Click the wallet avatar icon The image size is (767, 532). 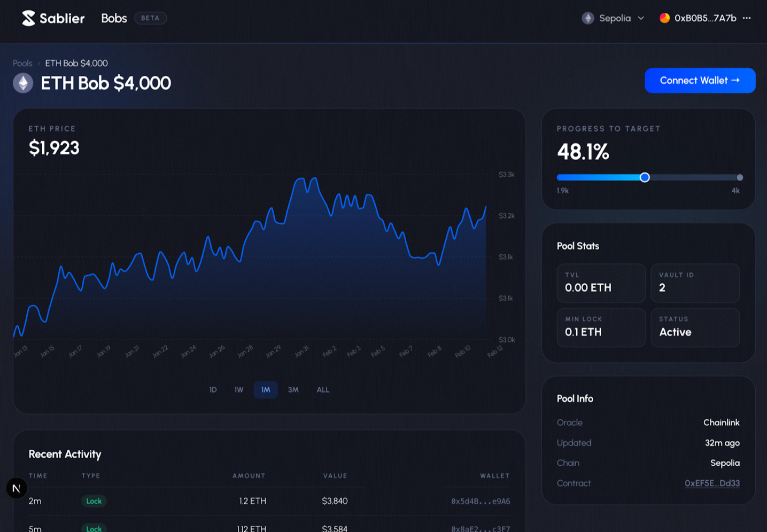tap(664, 18)
